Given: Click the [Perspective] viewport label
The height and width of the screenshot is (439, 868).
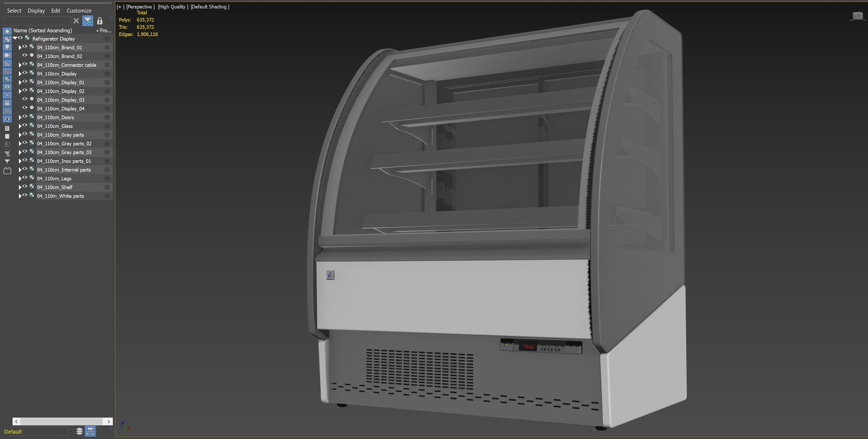Looking at the screenshot, I should [140, 7].
